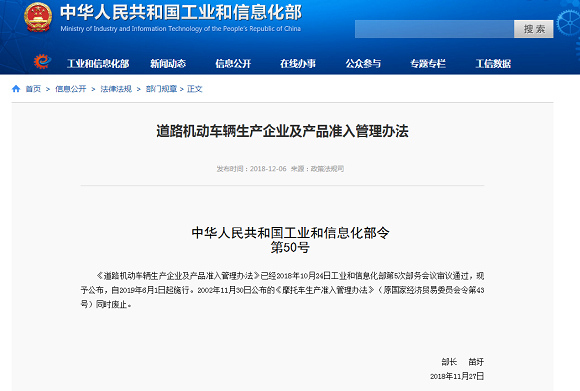The height and width of the screenshot is (391, 580).
Task: Click the gear icon beside search button
Action: click(x=569, y=23)
